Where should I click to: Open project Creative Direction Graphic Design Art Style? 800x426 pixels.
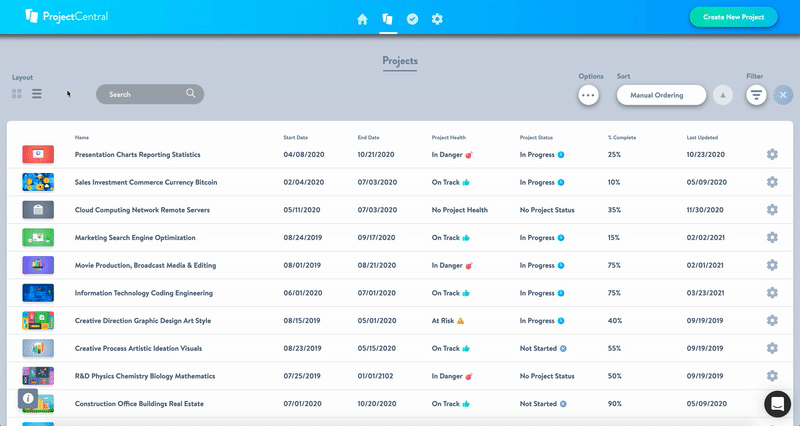(143, 321)
